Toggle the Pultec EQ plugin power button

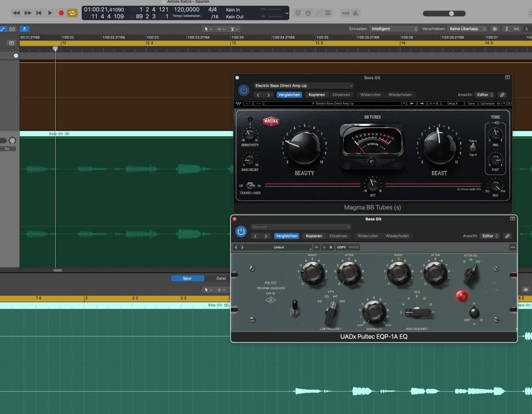[x=241, y=231]
